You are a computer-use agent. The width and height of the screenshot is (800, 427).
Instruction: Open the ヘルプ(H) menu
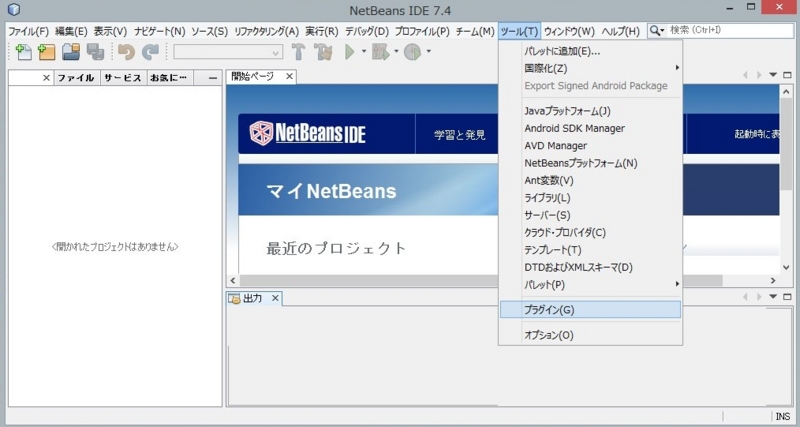tap(620, 32)
